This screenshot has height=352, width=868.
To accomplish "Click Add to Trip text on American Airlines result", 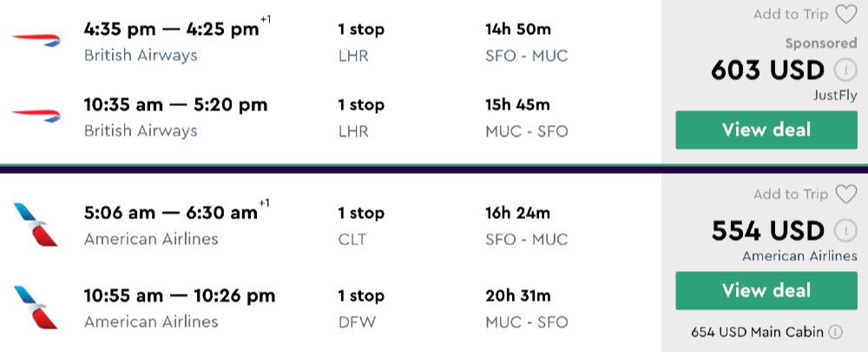I will coord(790,194).
